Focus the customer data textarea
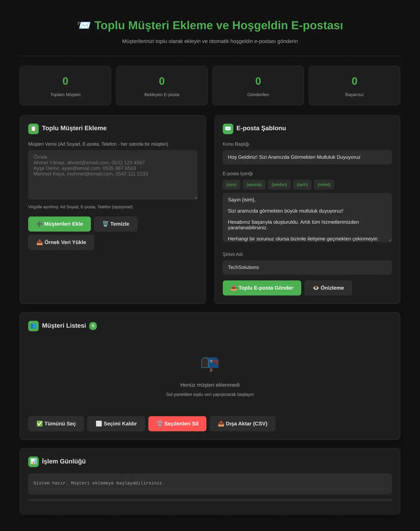 pos(113,175)
